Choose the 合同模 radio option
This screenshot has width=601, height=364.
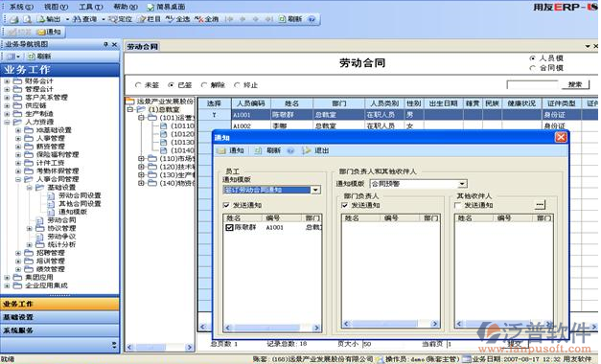[532, 68]
